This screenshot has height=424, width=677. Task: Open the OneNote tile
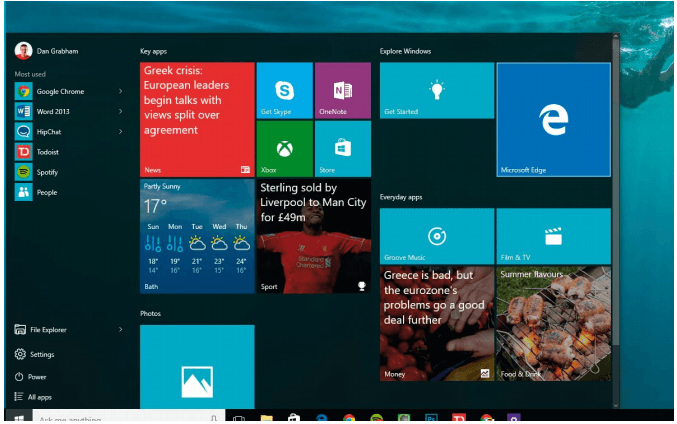click(x=343, y=91)
